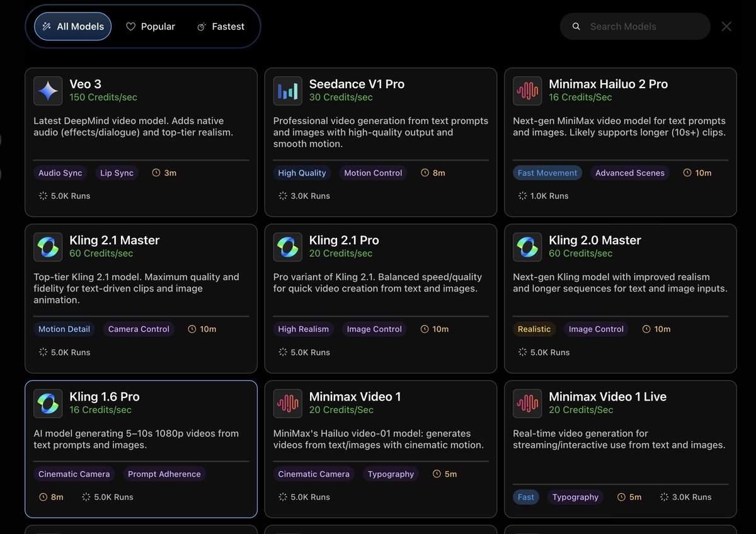This screenshot has height=534, width=756.
Task: Choose the Kling 2.1 Pro title
Action: point(344,240)
